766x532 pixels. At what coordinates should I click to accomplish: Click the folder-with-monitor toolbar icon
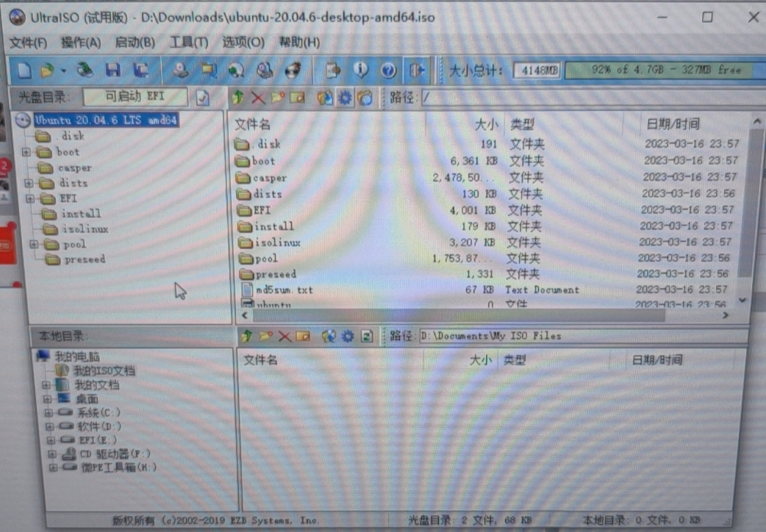coord(209,71)
